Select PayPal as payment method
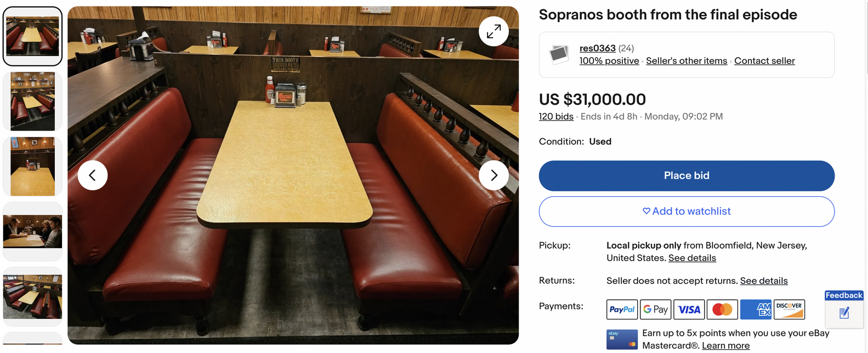Screen dimensions: 868x353 tap(622, 309)
